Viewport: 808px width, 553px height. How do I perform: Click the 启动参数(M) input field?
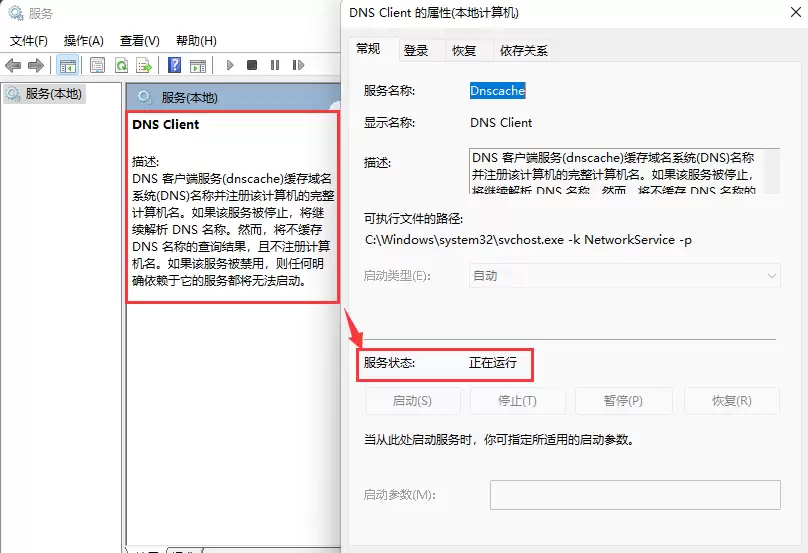[635, 495]
